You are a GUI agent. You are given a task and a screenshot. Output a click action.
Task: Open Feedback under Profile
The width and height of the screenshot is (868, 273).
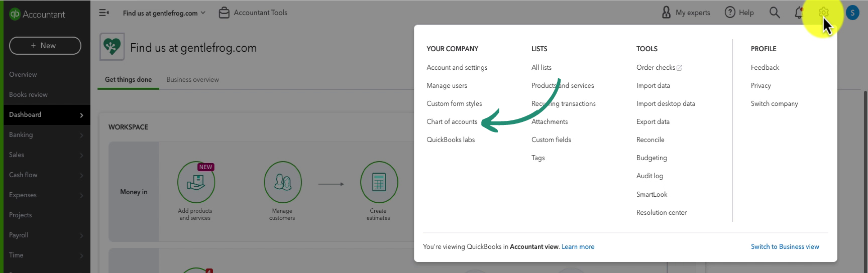[765, 67]
